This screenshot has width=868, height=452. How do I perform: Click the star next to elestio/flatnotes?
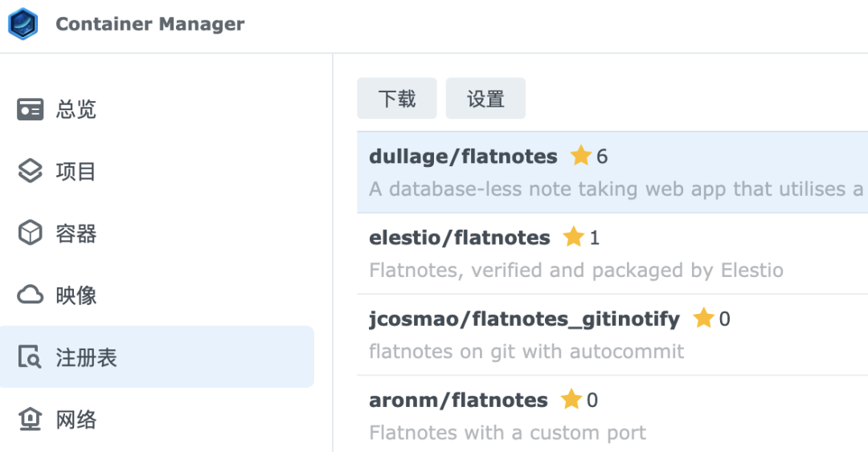tap(573, 237)
